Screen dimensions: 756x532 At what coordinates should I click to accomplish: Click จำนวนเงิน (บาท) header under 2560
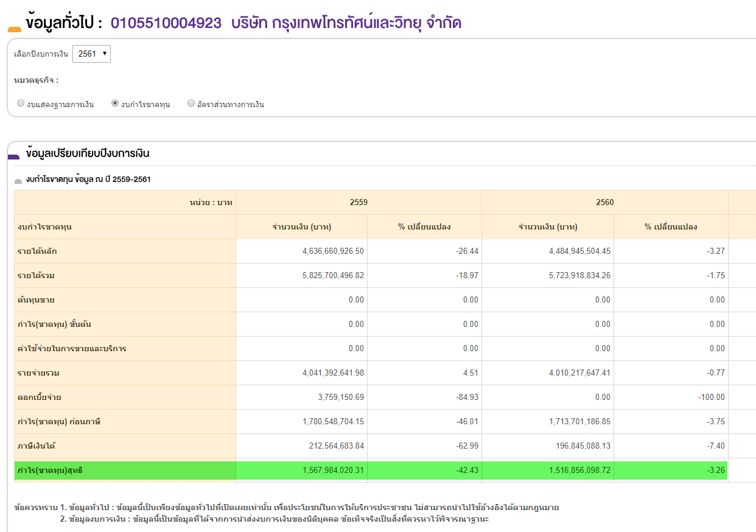click(548, 227)
